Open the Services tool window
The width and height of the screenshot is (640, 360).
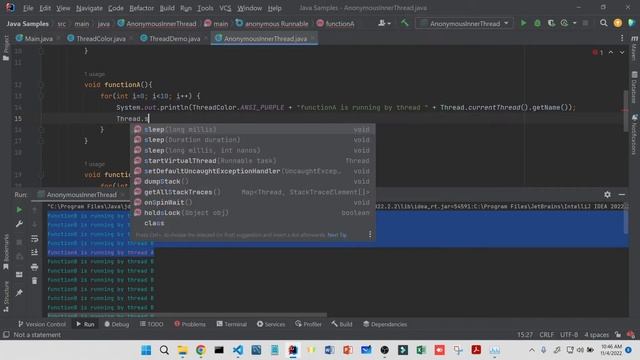[x=271, y=324]
